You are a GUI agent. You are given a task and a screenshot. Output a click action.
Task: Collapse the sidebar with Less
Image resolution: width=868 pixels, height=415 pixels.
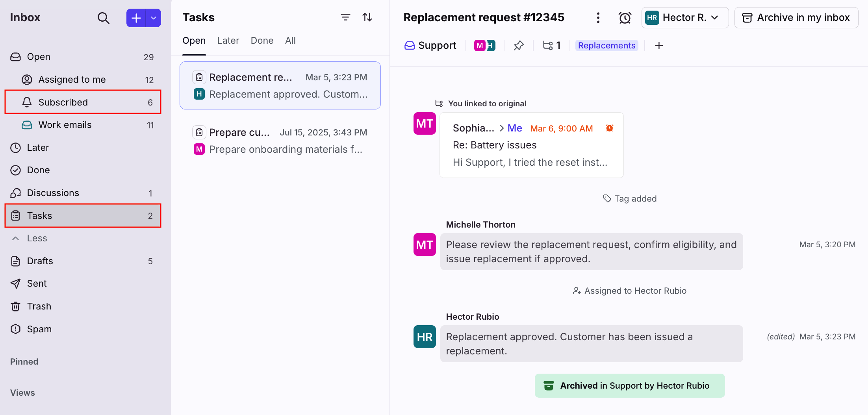(37, 238)
